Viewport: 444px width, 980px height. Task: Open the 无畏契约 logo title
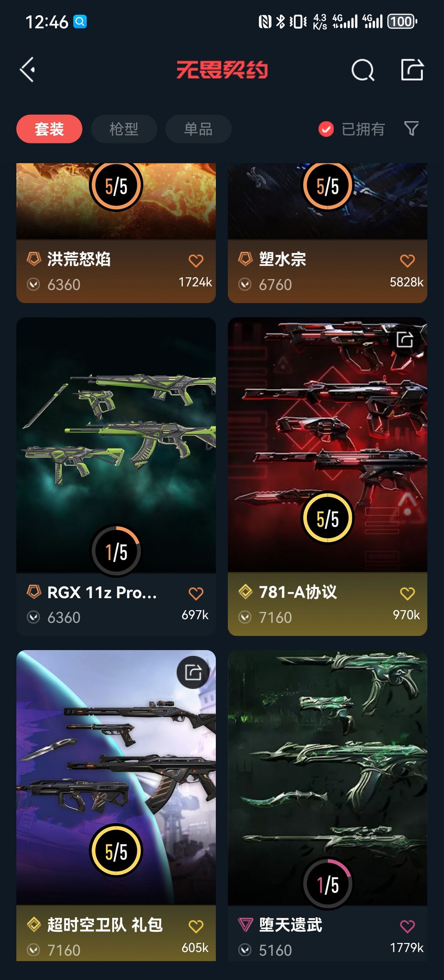point(222,70)
